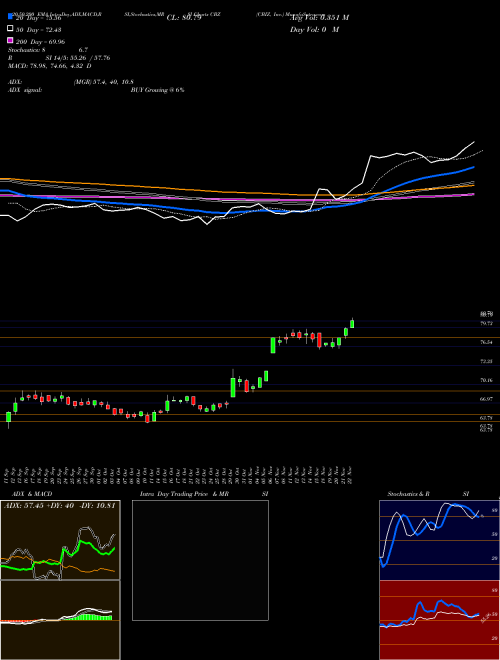500x660 pixels.
Task: Click the white 50 Day legend swatch
Action: [10, 29]
